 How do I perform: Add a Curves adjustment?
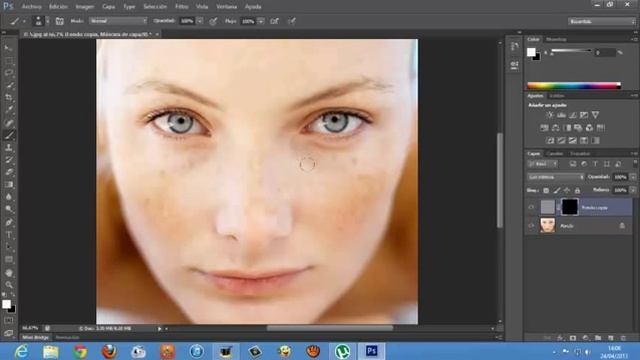point(573,115)
